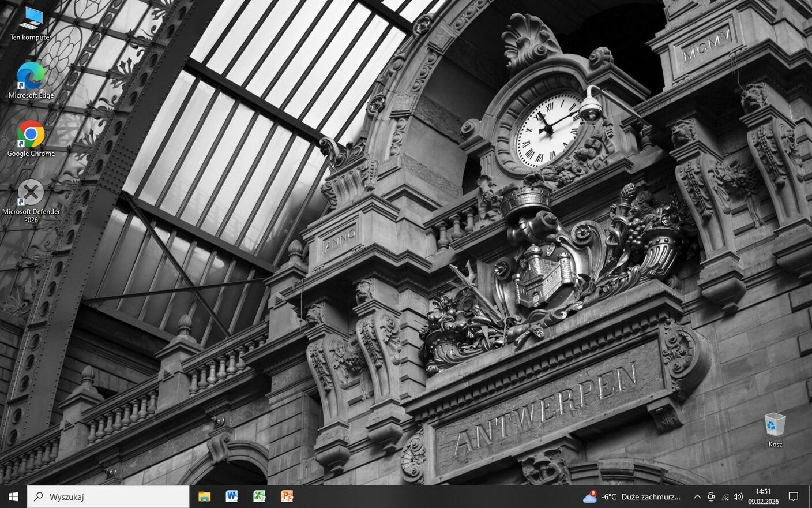Viewport: 812px width, 508px height.
Task: Open the volume speaker control
Action: (x=738, y=496)
